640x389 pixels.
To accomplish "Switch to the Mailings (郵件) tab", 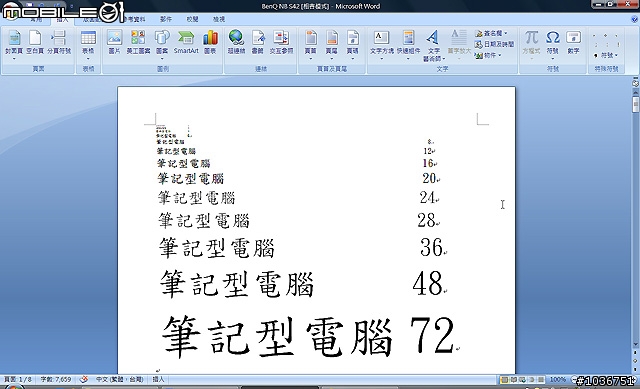I will [x=166, y=19].
